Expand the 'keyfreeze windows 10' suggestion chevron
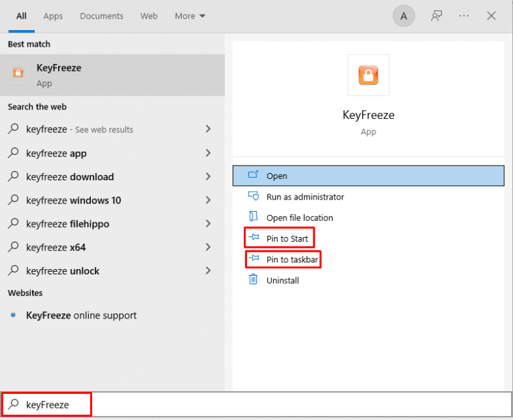 pyautogui.click(x=208, y=200)
